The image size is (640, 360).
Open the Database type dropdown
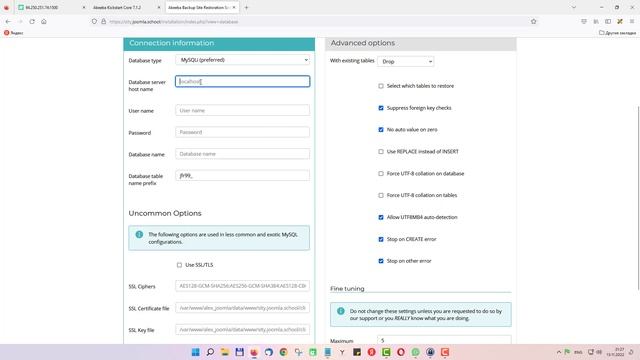242,60
